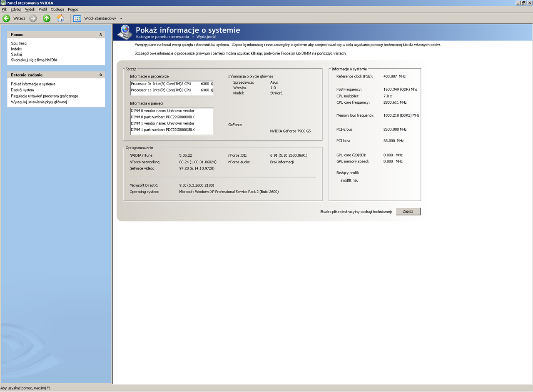Screen dimensions: 533x392
Task: Restore down the NVIDIA control panel window
Action: (523, 2)
